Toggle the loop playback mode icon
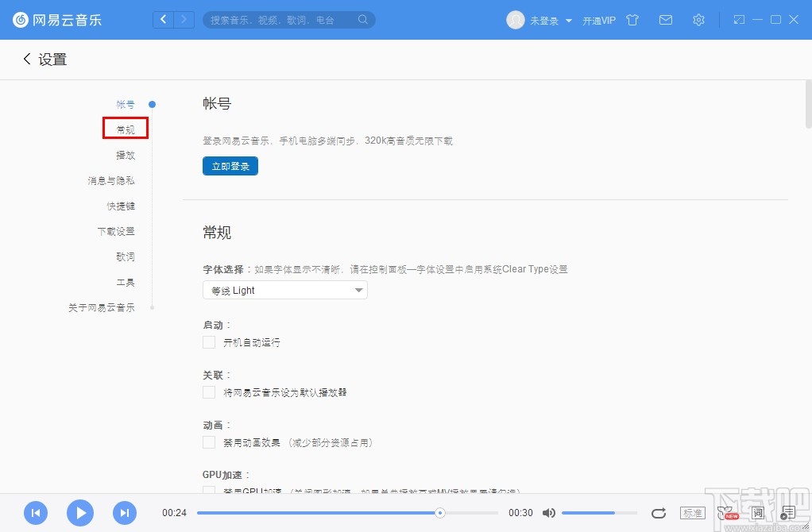This screenshot has height=532, width=812. point(658,513)
